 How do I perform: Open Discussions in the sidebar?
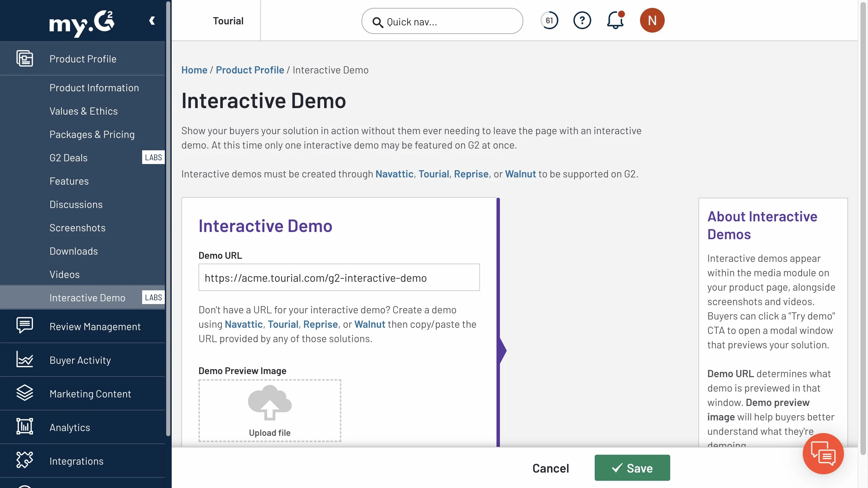click(76, 205)
